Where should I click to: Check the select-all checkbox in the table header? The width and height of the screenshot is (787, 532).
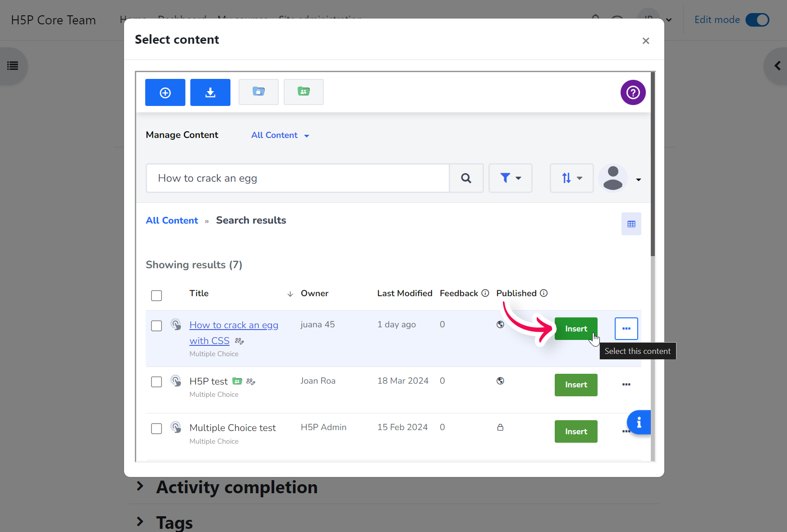156,295
